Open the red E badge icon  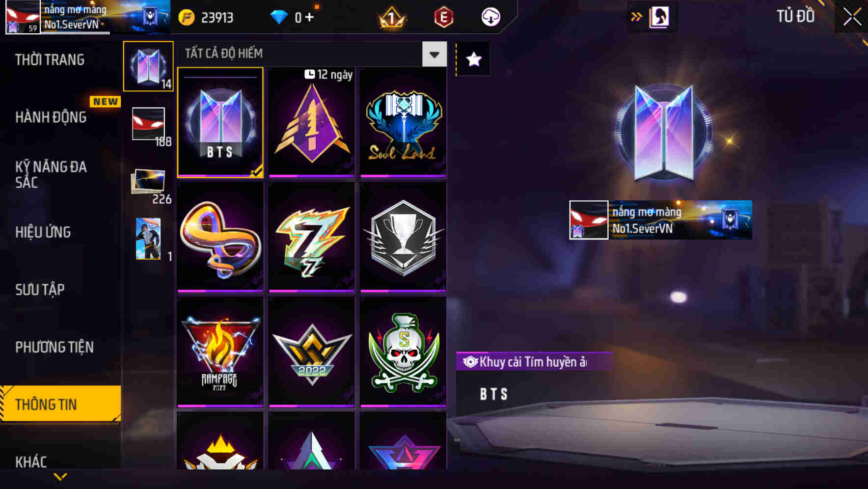pos(443,17)
